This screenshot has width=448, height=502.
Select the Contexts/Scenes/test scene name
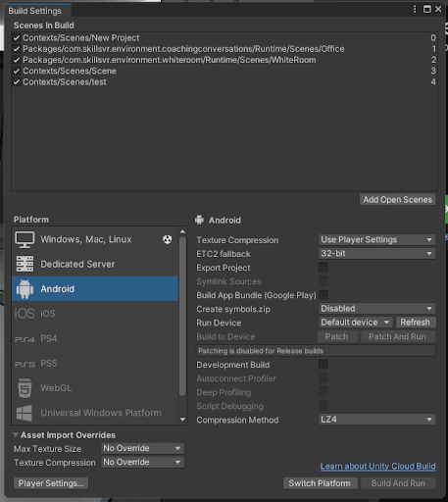[x=65, y=82]
